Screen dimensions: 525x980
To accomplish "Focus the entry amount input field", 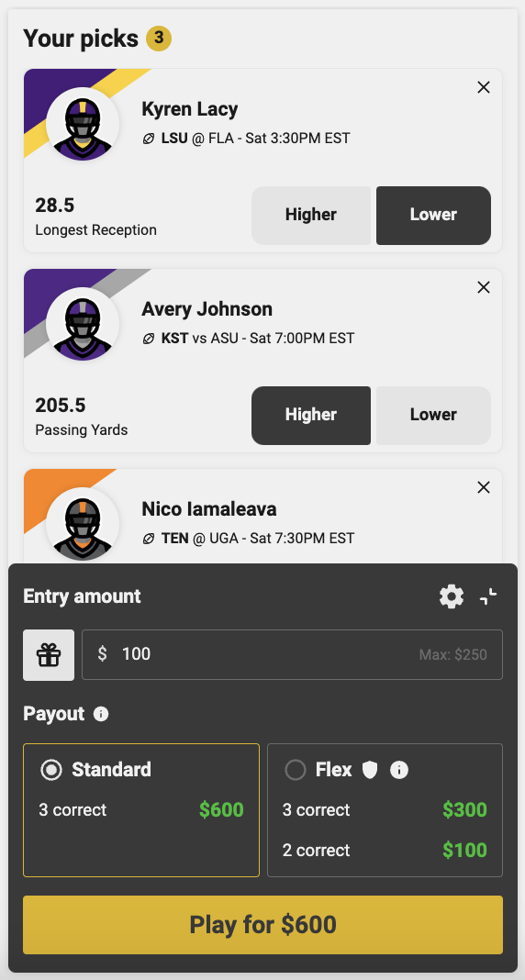I will click(x=293, y=655).
